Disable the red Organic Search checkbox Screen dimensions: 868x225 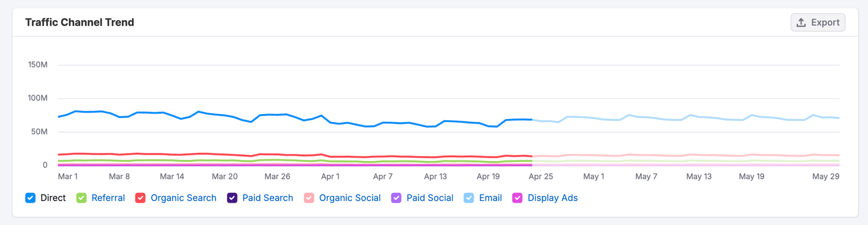coord(141,198)
